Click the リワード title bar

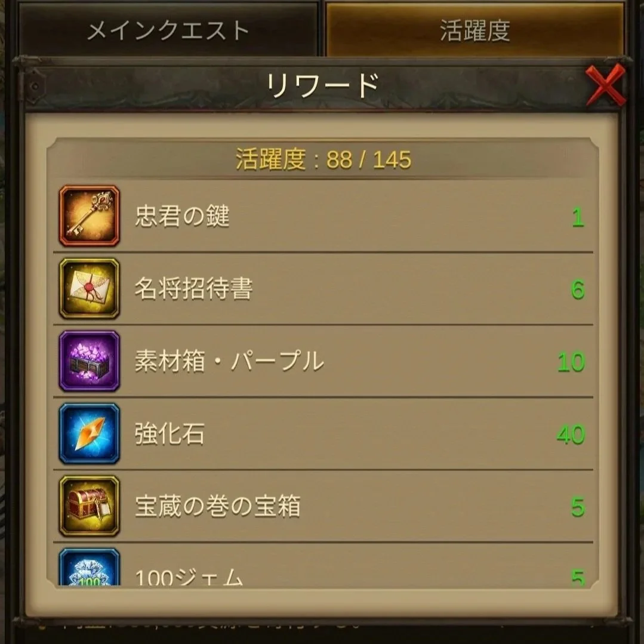[x=322, y=86]
